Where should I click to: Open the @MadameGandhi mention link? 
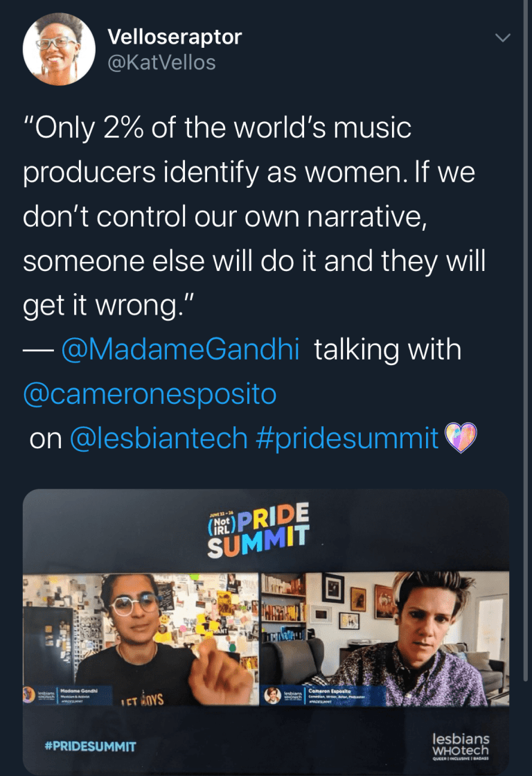pyautogui.click(x=180, y=350)
